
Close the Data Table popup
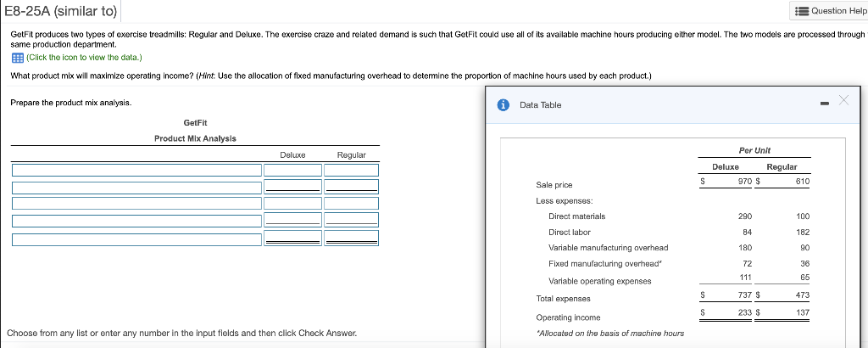[x=843, y=100]
